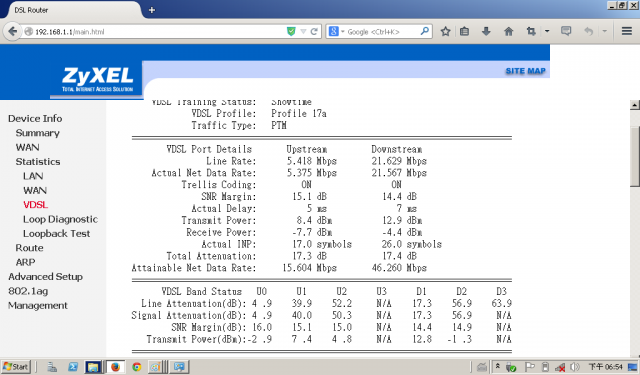Switch to Firefox taskbar button
Screen dimensions: 640x375
tap(116, 367)
